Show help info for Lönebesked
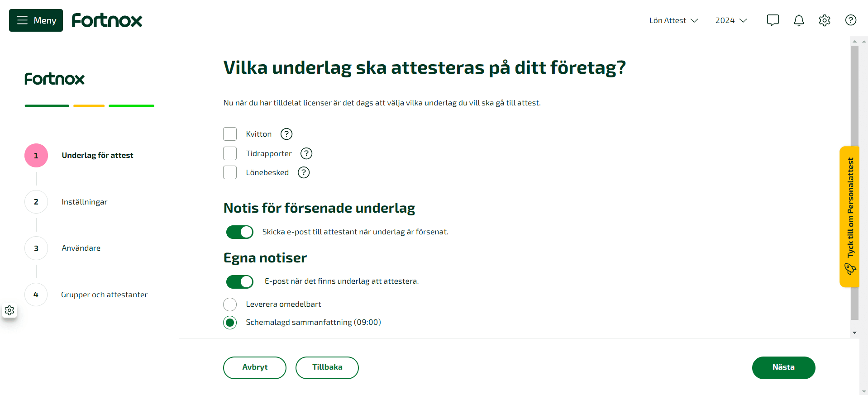This screenshot has height=395, width=868. click(x=304, y=172)
